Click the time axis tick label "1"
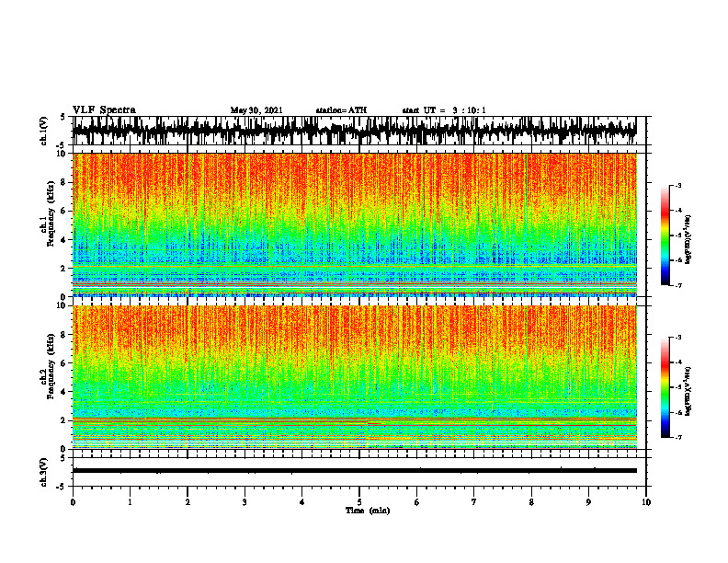The height and width of the screenshot is (563, 728). click(130, 502)
